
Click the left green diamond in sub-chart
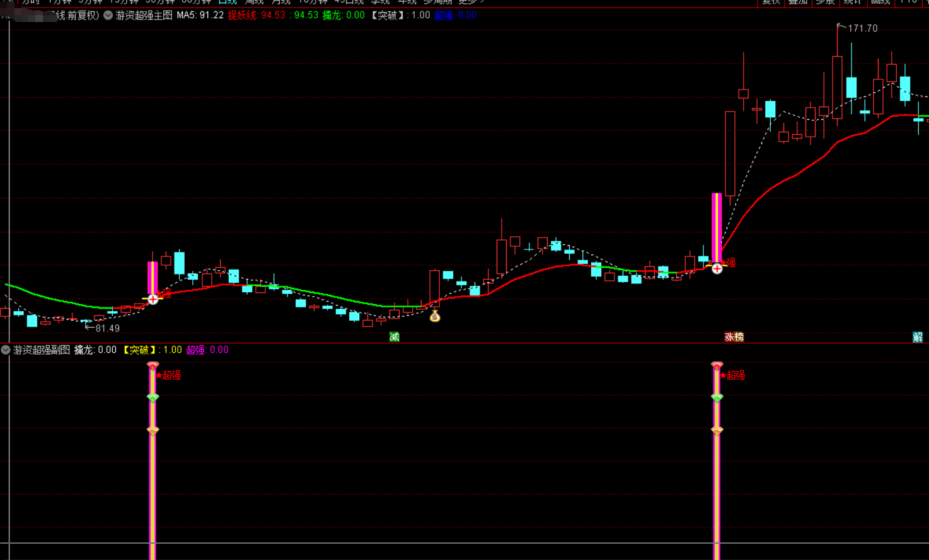(153, 397)
